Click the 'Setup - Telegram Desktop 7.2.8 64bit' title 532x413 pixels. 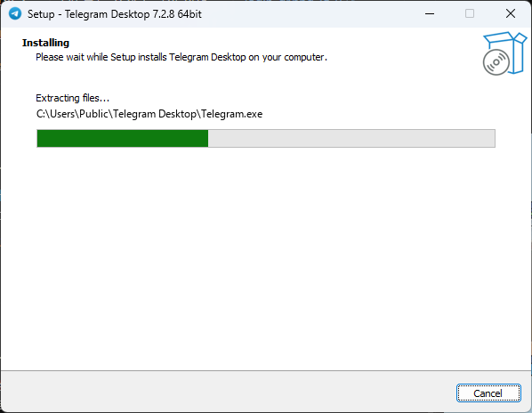pos(115,14)
